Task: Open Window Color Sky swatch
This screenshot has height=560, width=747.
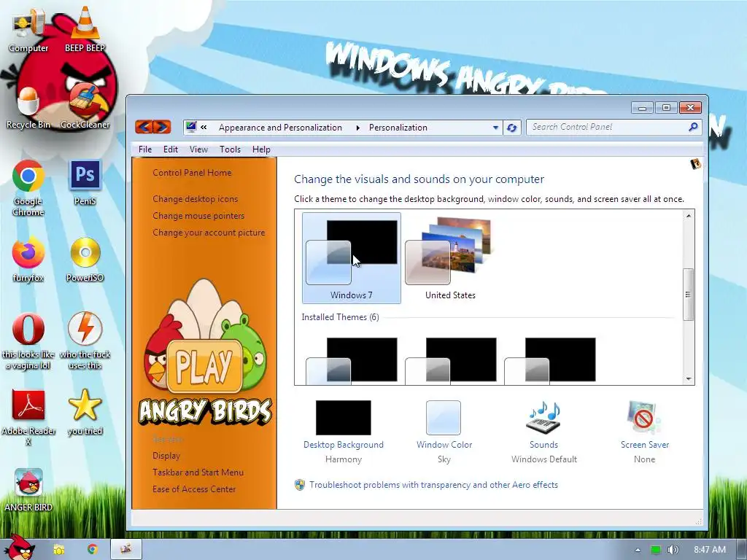Action: pos(444,418)
